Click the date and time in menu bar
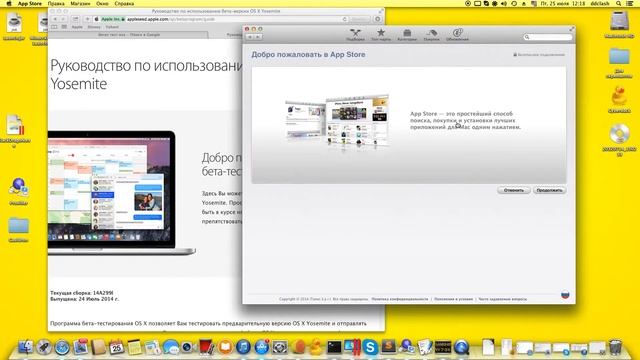This screenshot has width=640, height=360. 563,3
